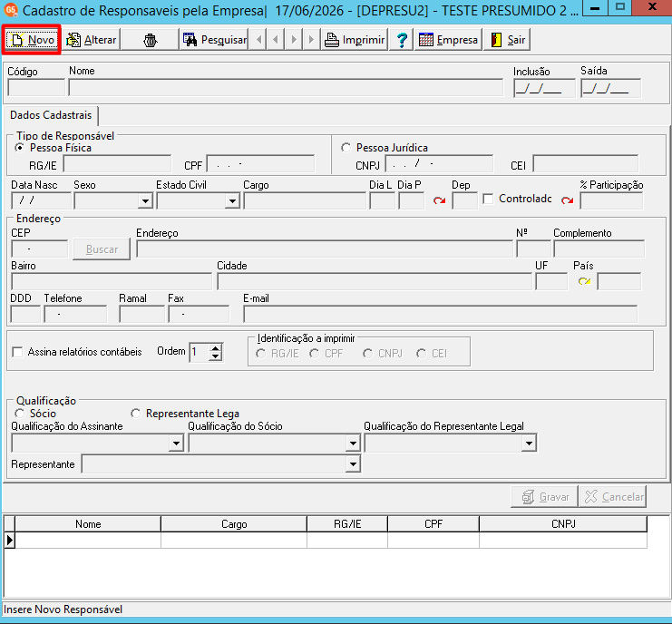The height and width of the screenshot is (624, 672).
Task: Click the Cargo column header
Action: 234,524
